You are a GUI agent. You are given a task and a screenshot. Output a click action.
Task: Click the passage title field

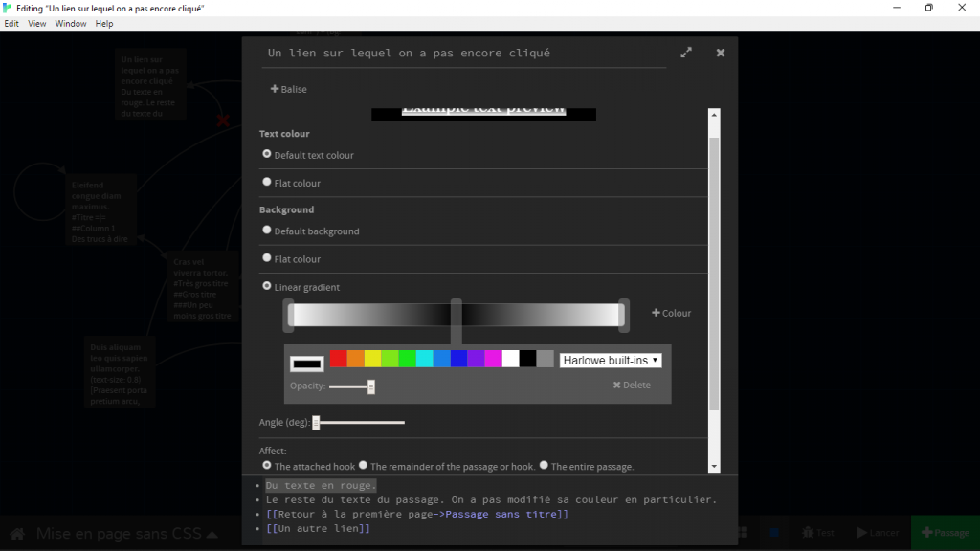click(x=464, y=54)
